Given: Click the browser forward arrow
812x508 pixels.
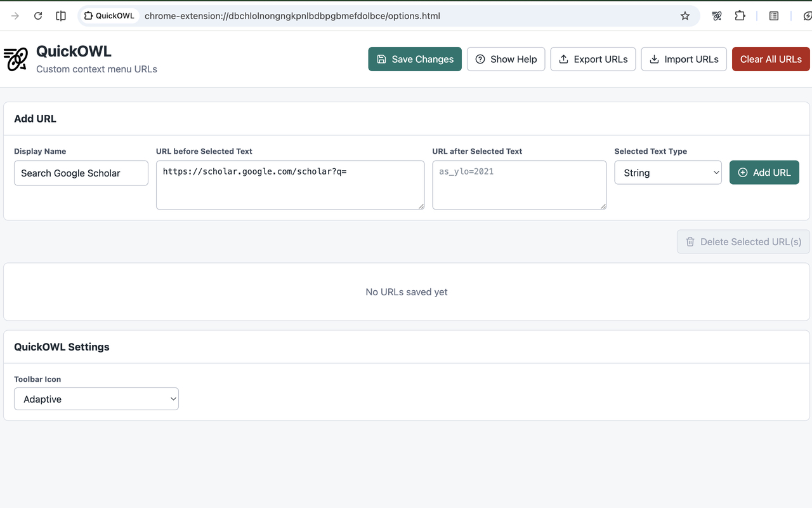Looking at the screenshot, I should pyautogui.click(x=15, y=16).
